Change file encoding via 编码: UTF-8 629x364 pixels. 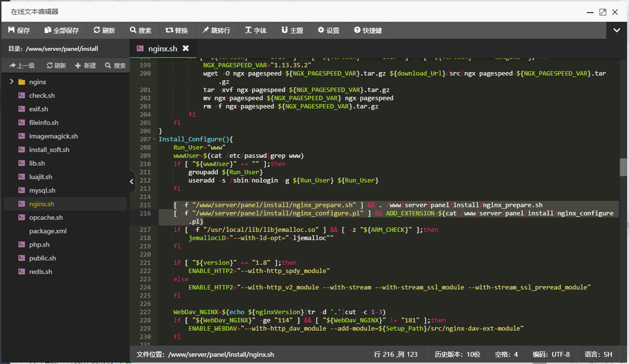(551, 354)
